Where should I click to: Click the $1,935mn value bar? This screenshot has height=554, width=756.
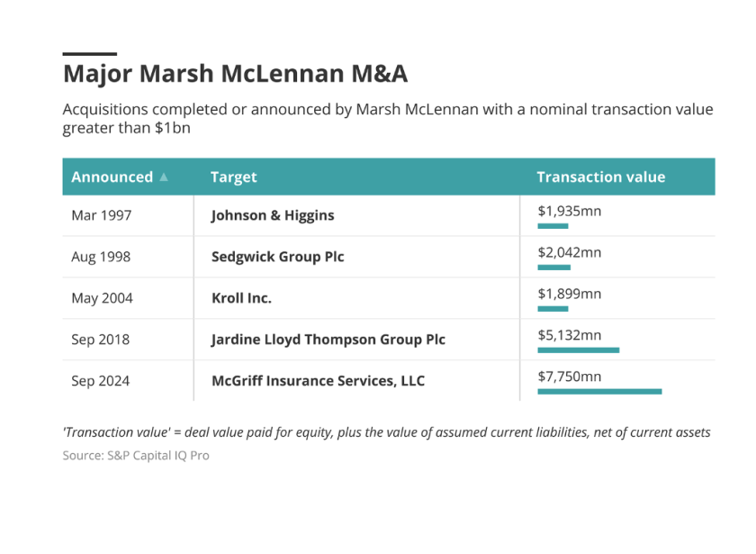pyautogui.click(x=553, y=226)
